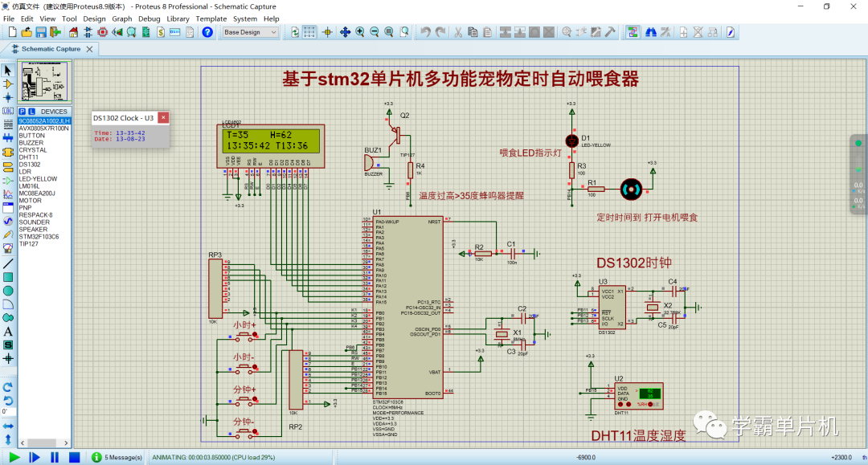Open the 3D Visualizer icon
Viewport: 868px width, 465px height.
(117, 32)
